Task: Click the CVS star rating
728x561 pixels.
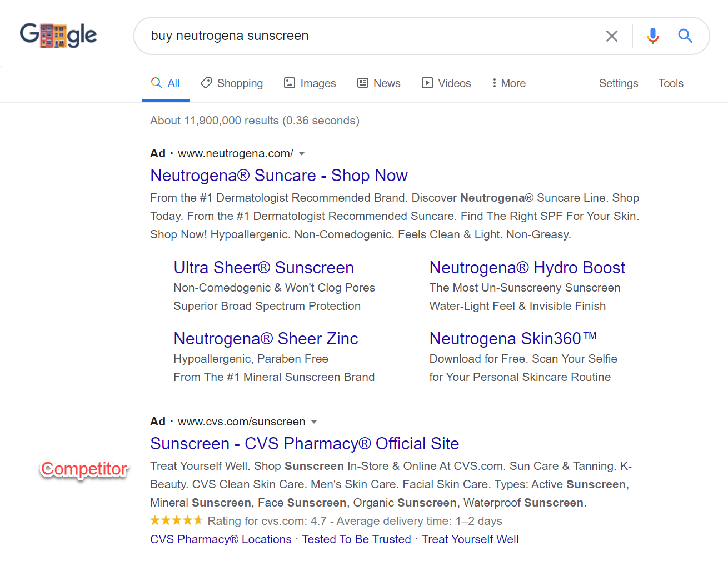Action: [176, 520]
